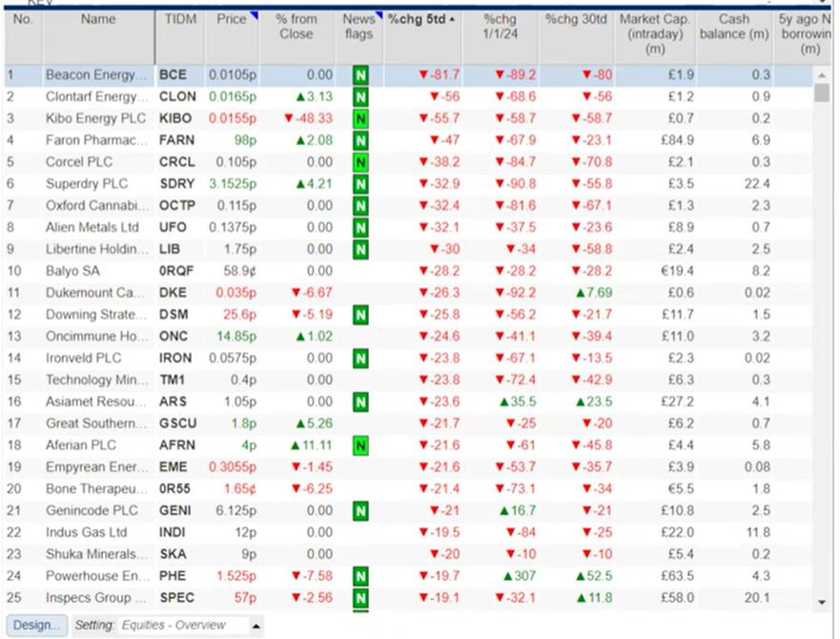Viewport: 840px width, 639px height.
Task: Click Dukemount Ca... company name
Action: tap(94, 293)
